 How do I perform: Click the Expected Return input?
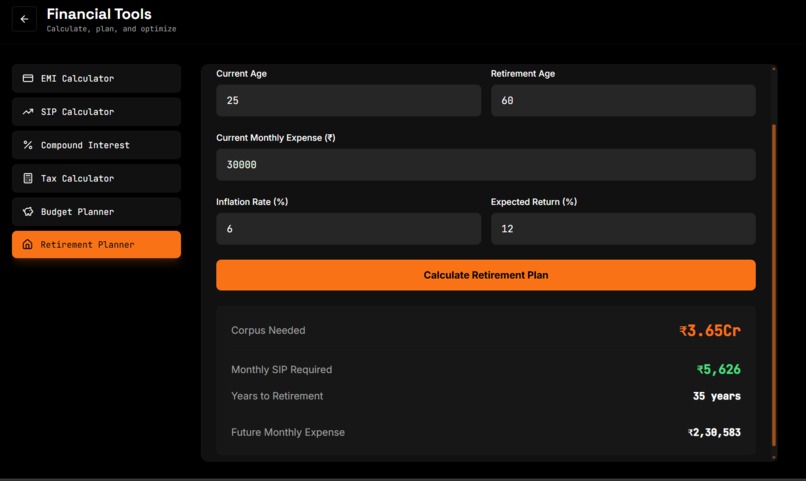[623, 229]
